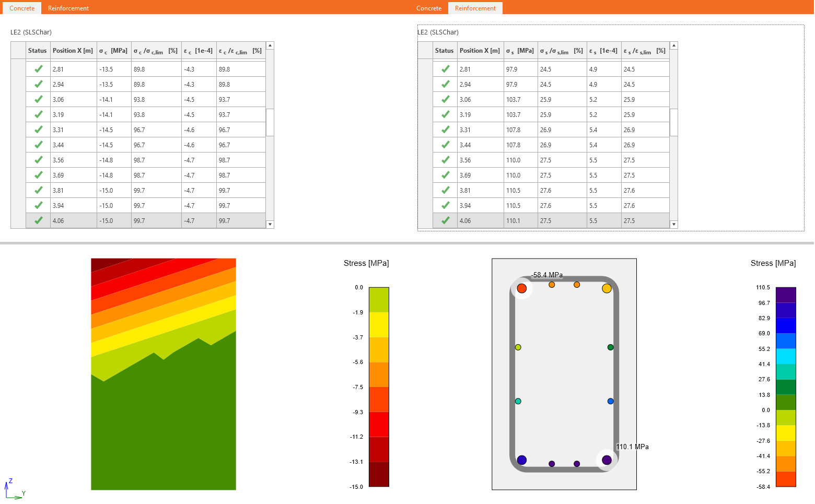The height and width of the screenshot is (504, 815).
Task: Select the bottom-right rebar labeled 110.1 MPa
Action: (607, 460)
